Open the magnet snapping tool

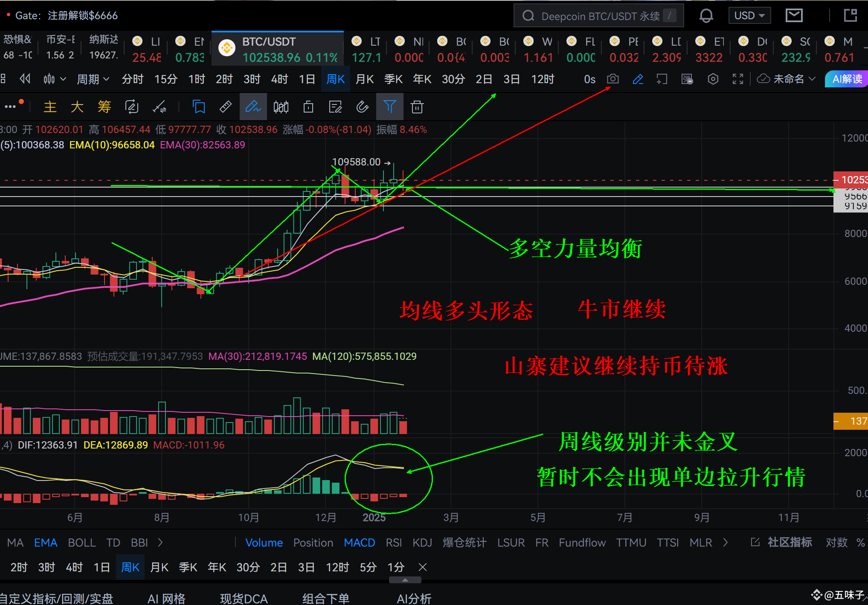click(363, 107)
